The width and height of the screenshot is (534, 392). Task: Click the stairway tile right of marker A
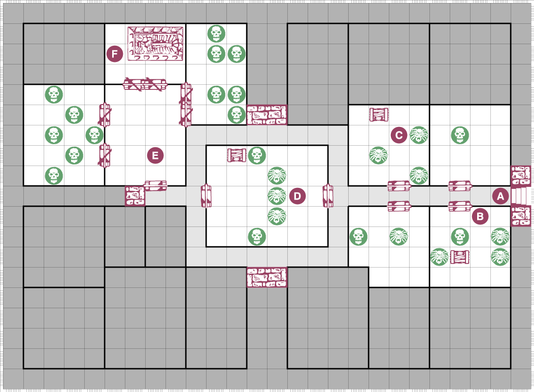click(521, 196)
